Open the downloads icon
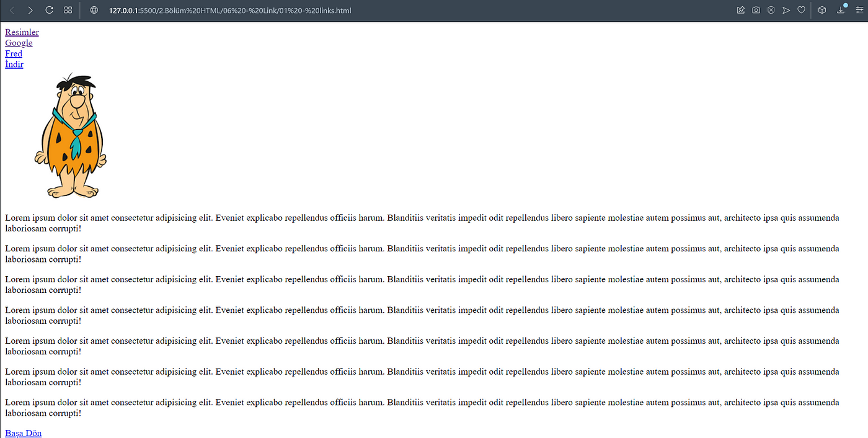Screen dimensions: 868x438 (x=841, y=10)
